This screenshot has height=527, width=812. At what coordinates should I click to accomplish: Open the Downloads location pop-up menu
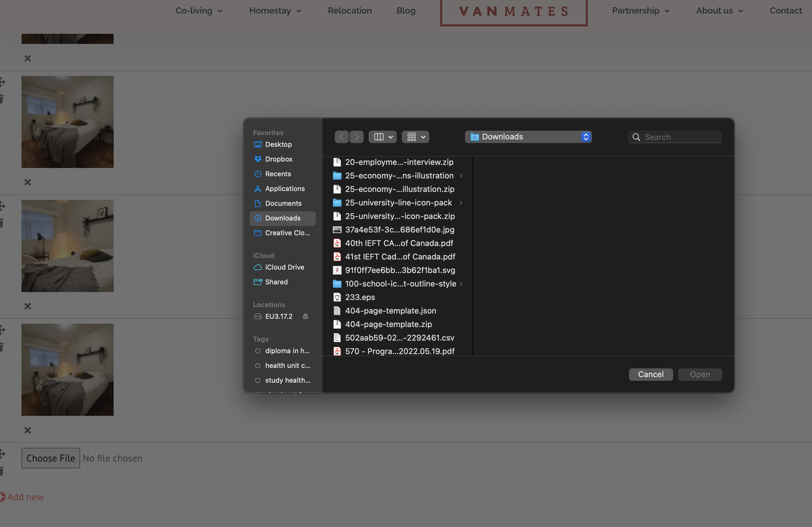[x=528, y=137]
